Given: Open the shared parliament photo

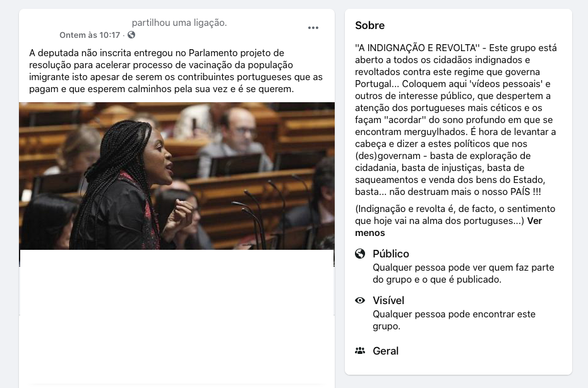Looking at the screenshot, I should (177, 176).
